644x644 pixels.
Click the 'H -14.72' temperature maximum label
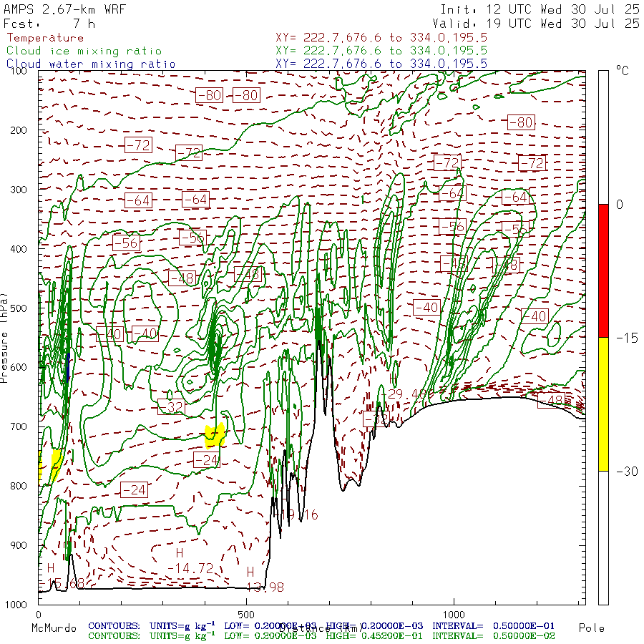click(x=190, y=561)
